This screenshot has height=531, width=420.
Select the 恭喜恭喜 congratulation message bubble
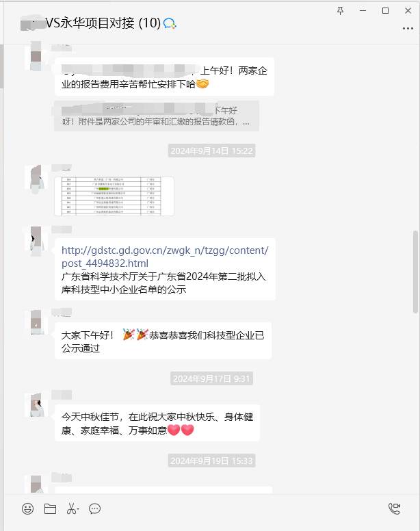click(163, 341)
